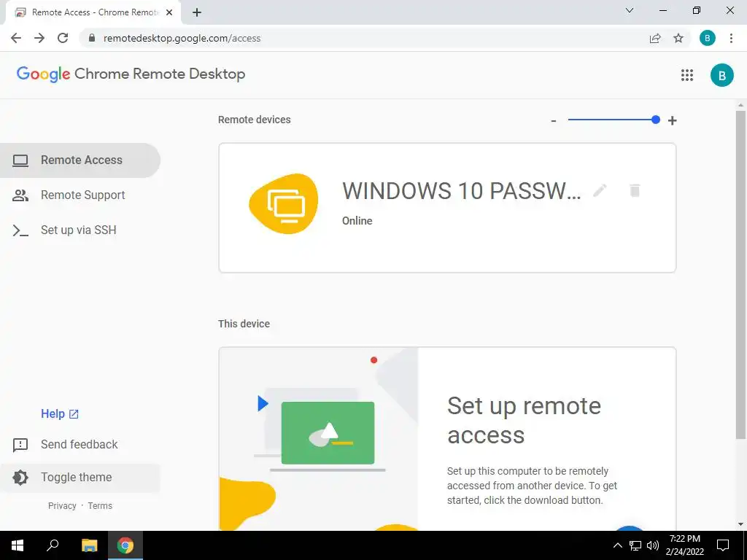Viewport: 747px width, 560px height.
Task: Open the clock showing 7:22 PM
Action: point(685,545)
